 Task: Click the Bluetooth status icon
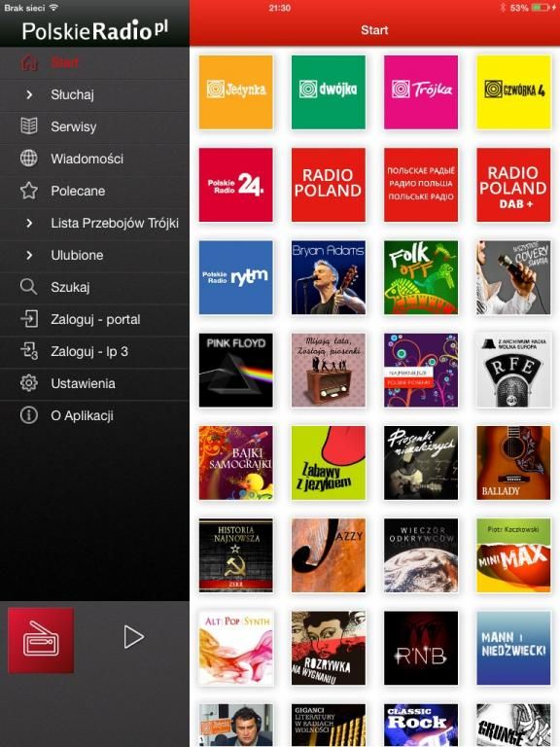[503, 8]
